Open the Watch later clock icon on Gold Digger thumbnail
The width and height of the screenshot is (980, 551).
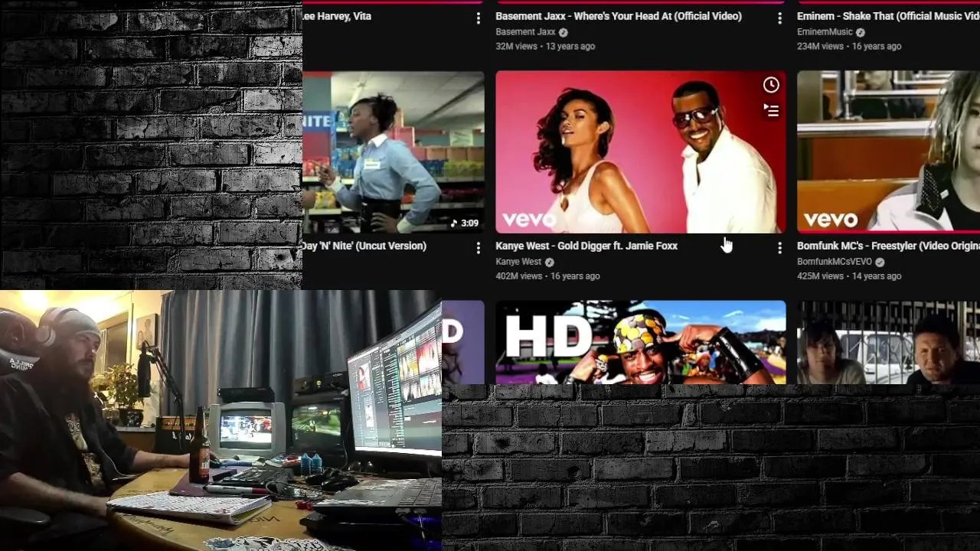coord(771,85)
